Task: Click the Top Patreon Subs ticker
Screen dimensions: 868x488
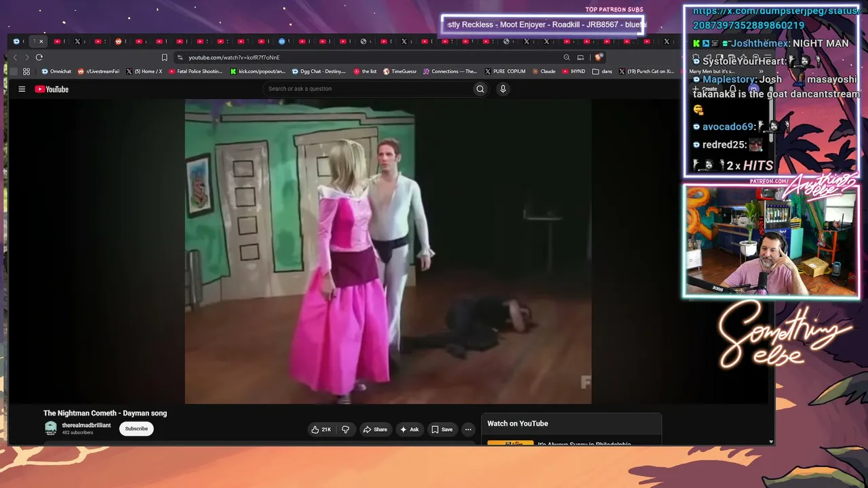Action: (x=542, y=24)
